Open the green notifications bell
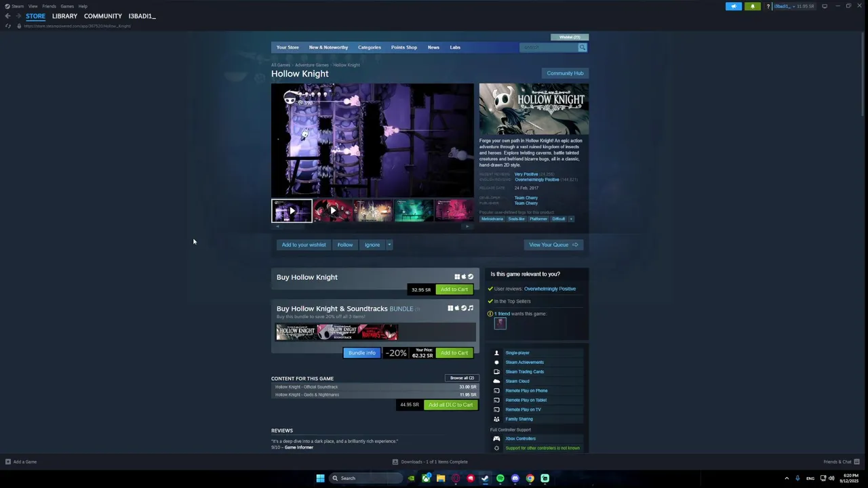868x488 pixels. pyautogui.click(x=752, y=6)
